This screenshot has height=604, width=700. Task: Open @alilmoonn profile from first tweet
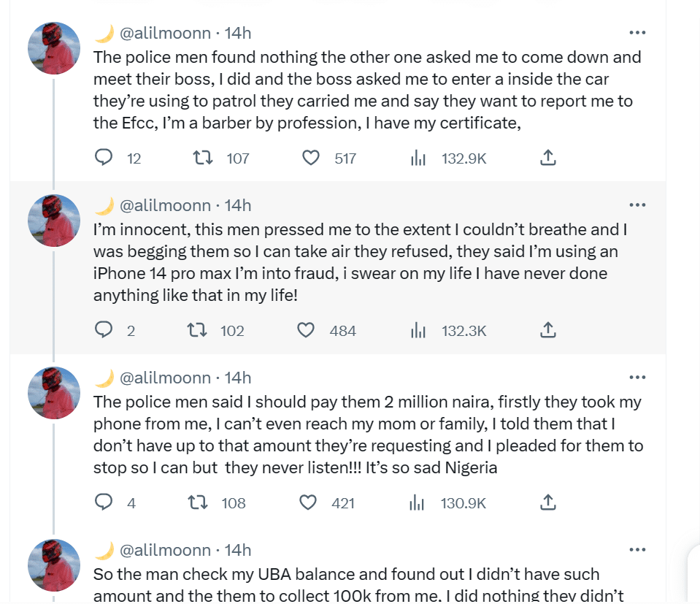point(165,33)
